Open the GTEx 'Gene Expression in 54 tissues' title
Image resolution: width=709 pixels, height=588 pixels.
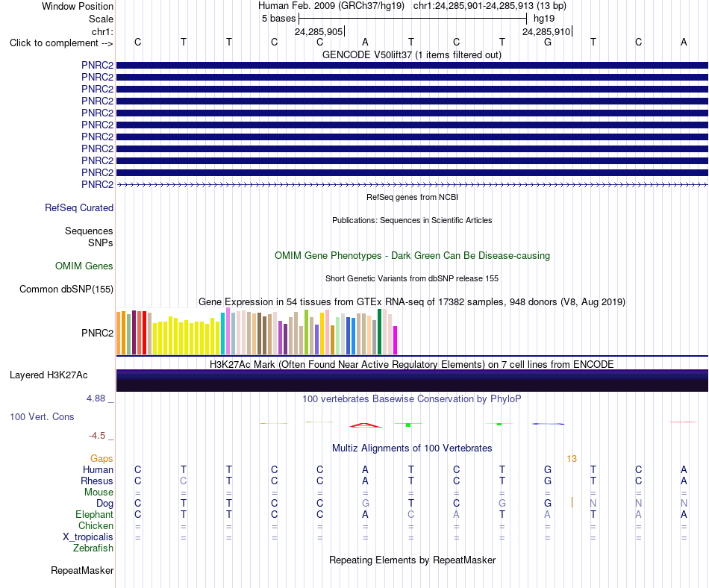pyautogui.click(x=412, y=301)
